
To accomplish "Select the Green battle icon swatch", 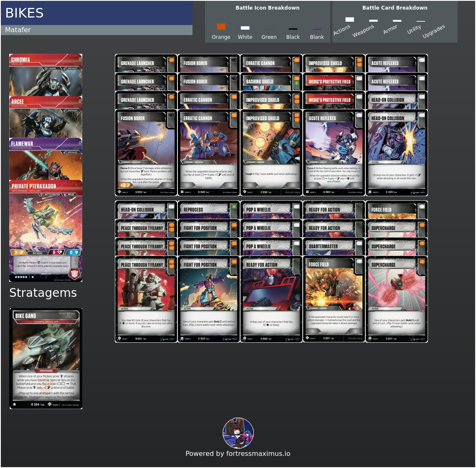I will pyautogui.click(x=269, y=30).
